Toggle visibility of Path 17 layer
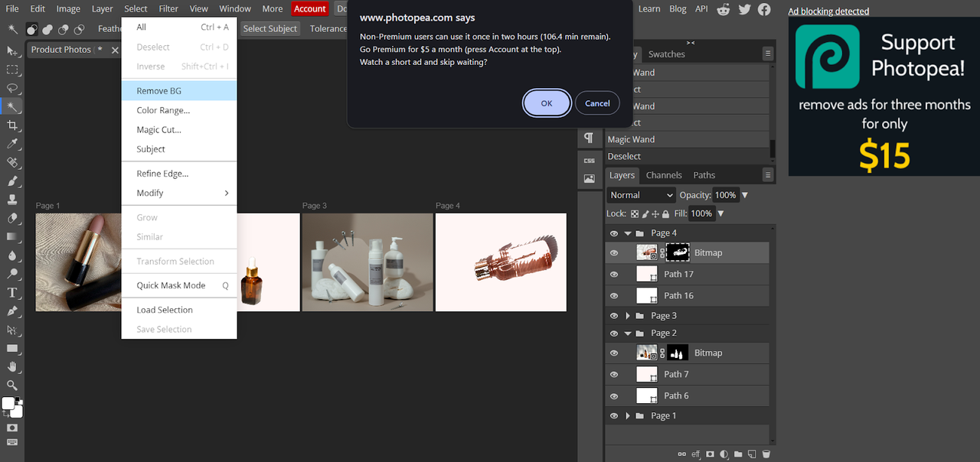The height and width of the screenshot is (462, 980). click(614, 274)
